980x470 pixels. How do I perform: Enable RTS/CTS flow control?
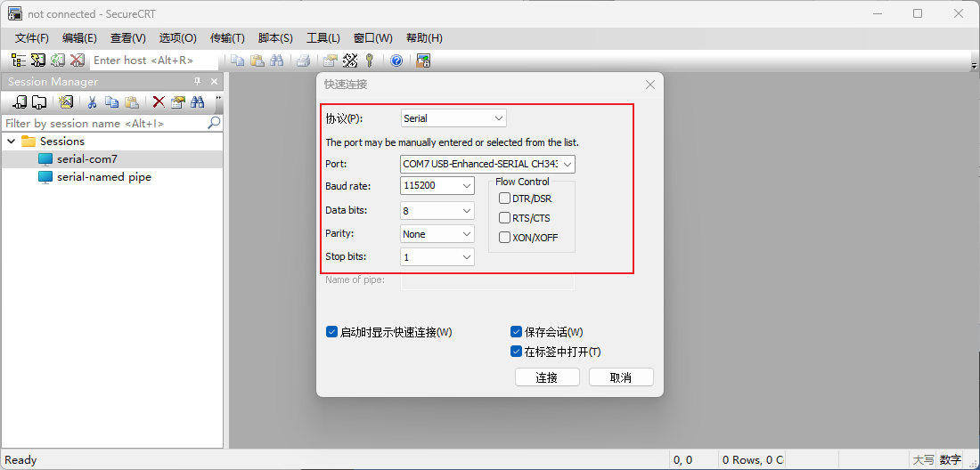tap(504, 218)
